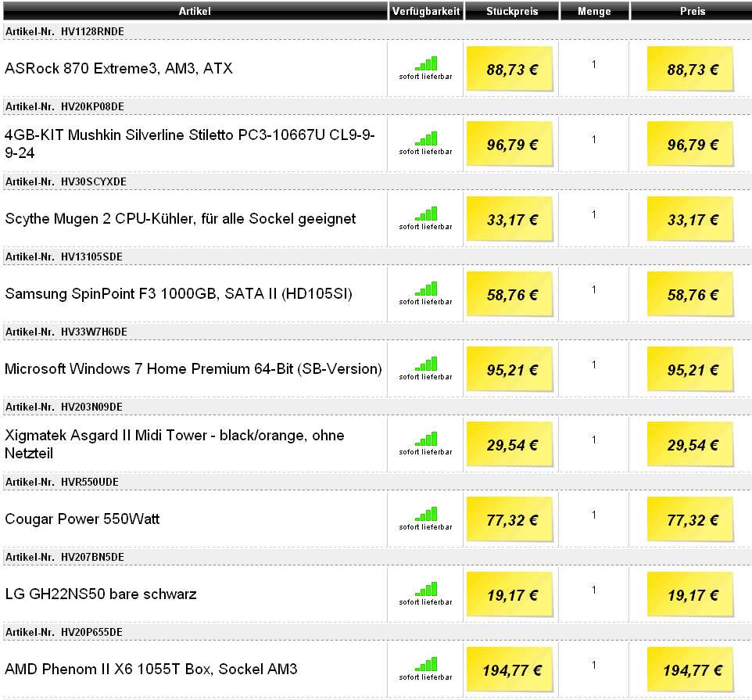Image resolution: width=752 pixels, height=700 pixels.
Task: Select article number HV30SCYXDE
Action: tap(94, 181)
